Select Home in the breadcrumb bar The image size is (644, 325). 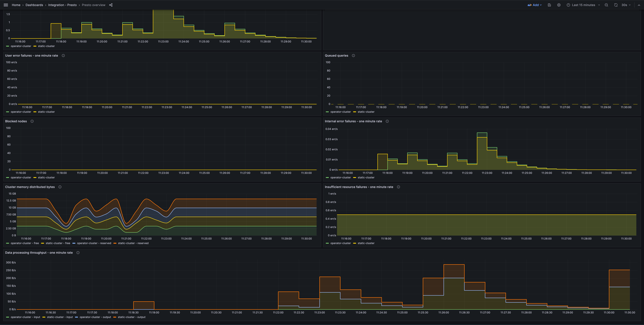click(x=16, y=5)
